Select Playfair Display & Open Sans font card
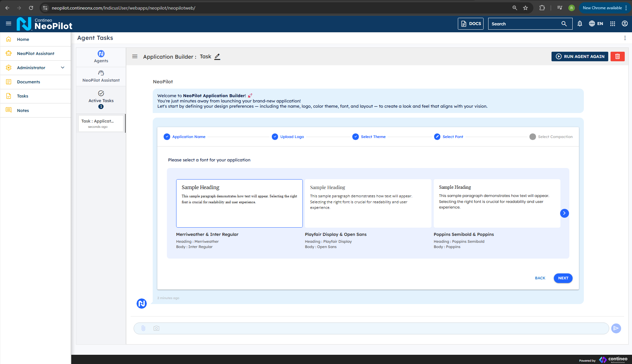This screenshot has height=364, width=632. 368,203
